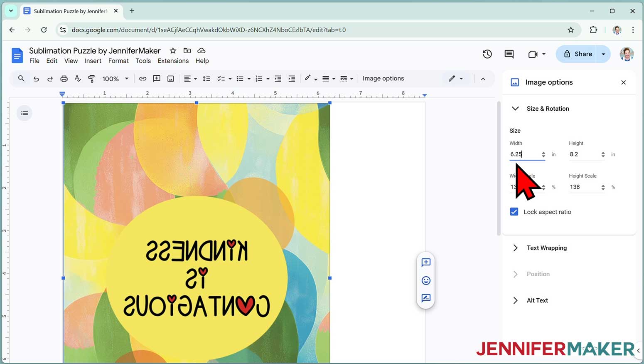This screenshot has height=364, width=644.
Task: Open the View menu
Action: [71, 61]
